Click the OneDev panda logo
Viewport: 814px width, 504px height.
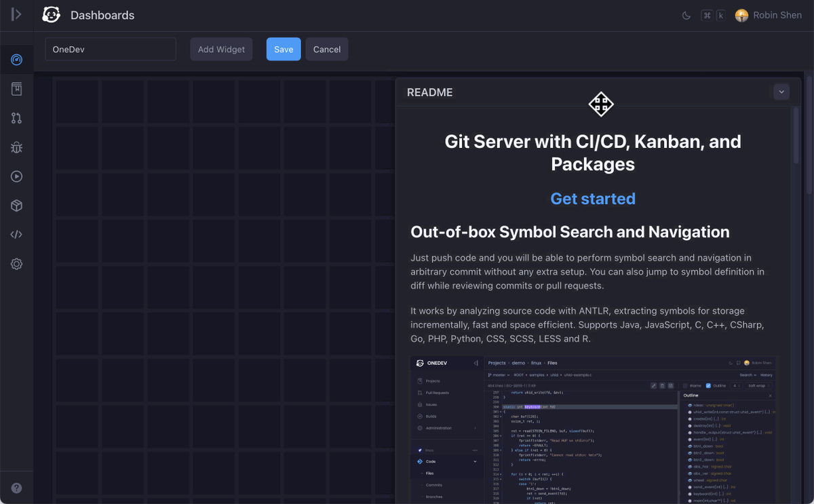click(x=51, y=15)
